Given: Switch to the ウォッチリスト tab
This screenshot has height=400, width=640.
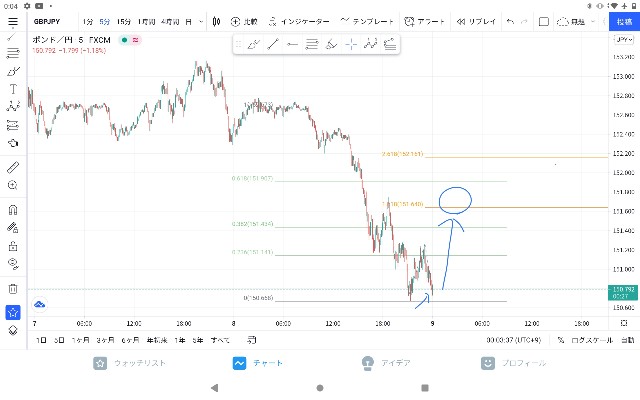Looking at the screenshot, I should [129, 363].
